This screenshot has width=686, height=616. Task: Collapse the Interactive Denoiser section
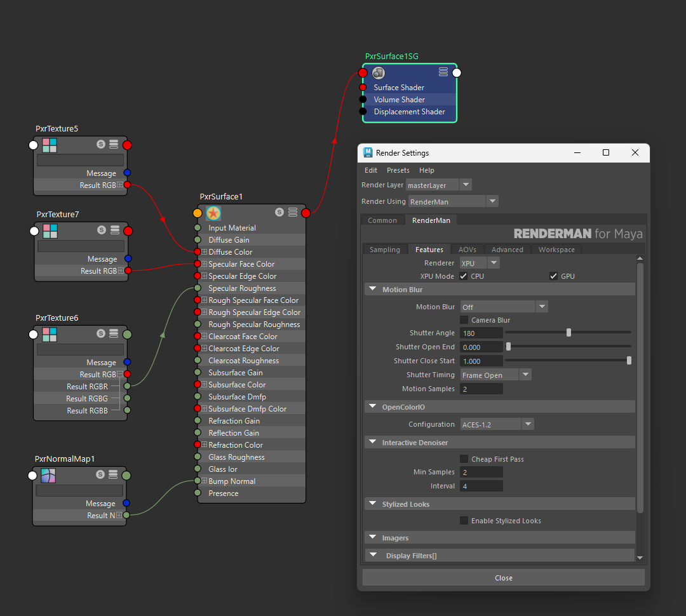coord(373,442)
